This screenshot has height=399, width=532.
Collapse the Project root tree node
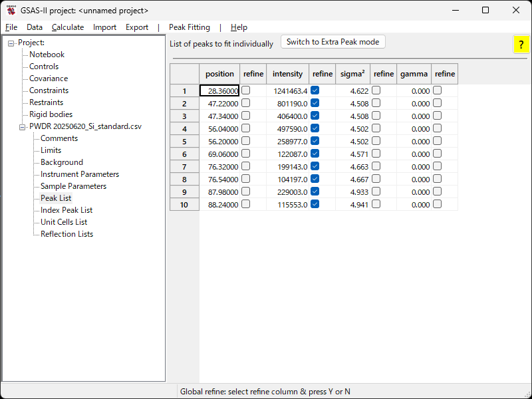[x=11, y=43]
